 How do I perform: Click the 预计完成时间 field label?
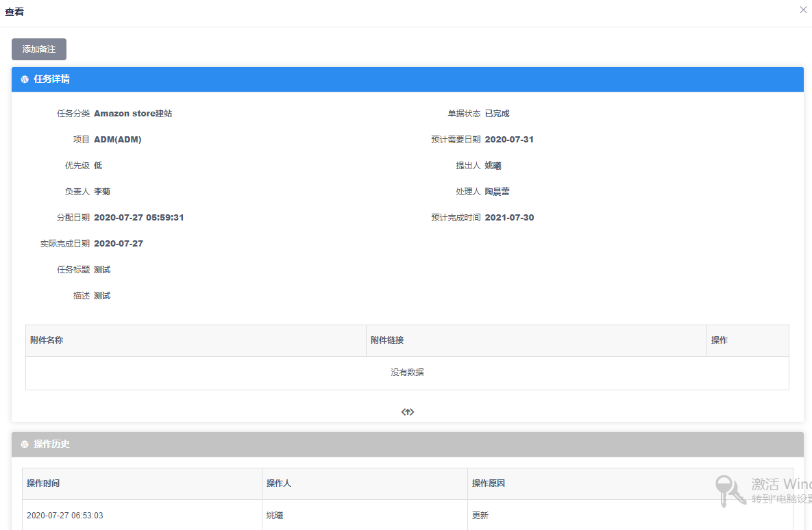pyautogui.click(x=456, y=217)
